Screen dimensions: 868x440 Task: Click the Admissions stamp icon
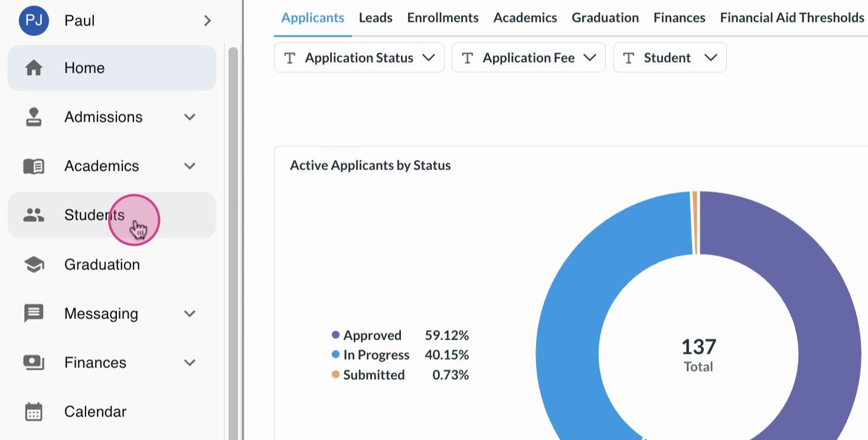click(x=34, y=117)
